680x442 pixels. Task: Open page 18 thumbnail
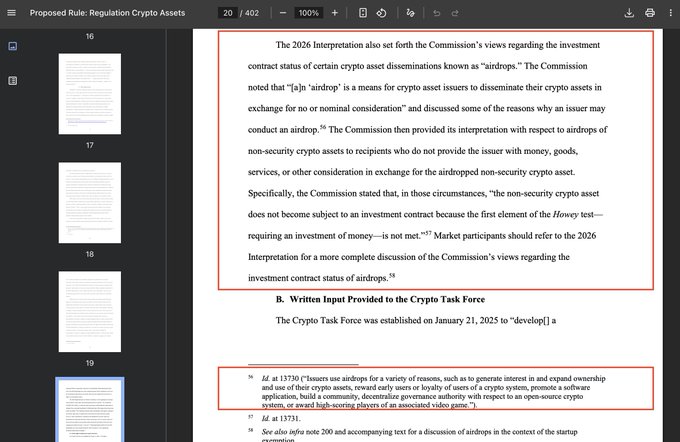click(x=90, y=203)
